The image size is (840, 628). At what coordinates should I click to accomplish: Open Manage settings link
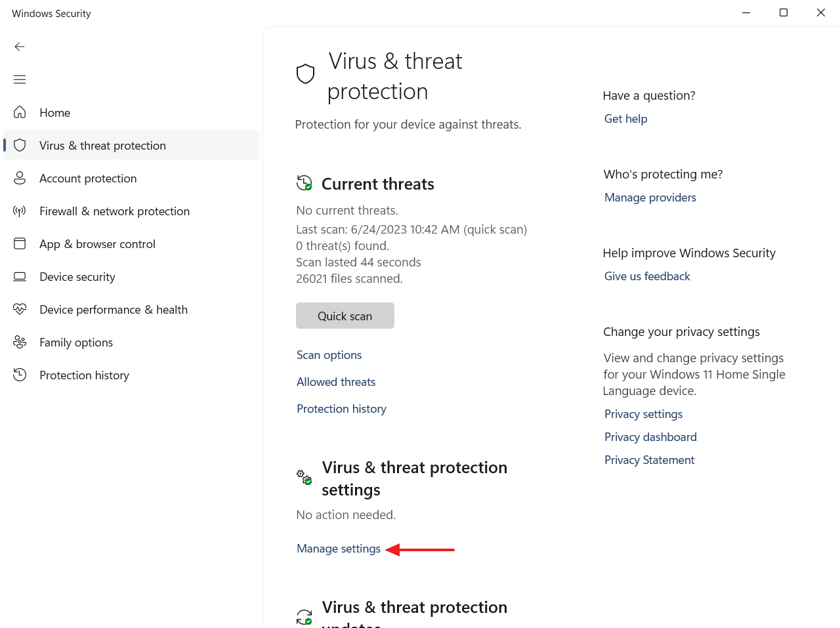coord(338,549)
